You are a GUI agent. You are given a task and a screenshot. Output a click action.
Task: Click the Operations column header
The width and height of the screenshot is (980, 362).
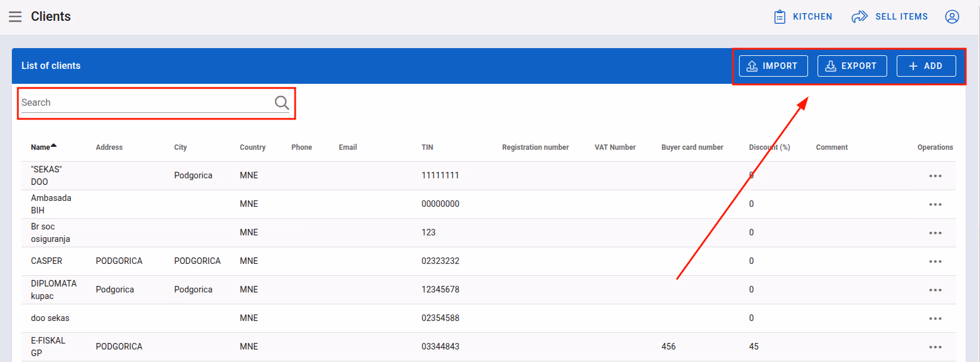(935, 147)
